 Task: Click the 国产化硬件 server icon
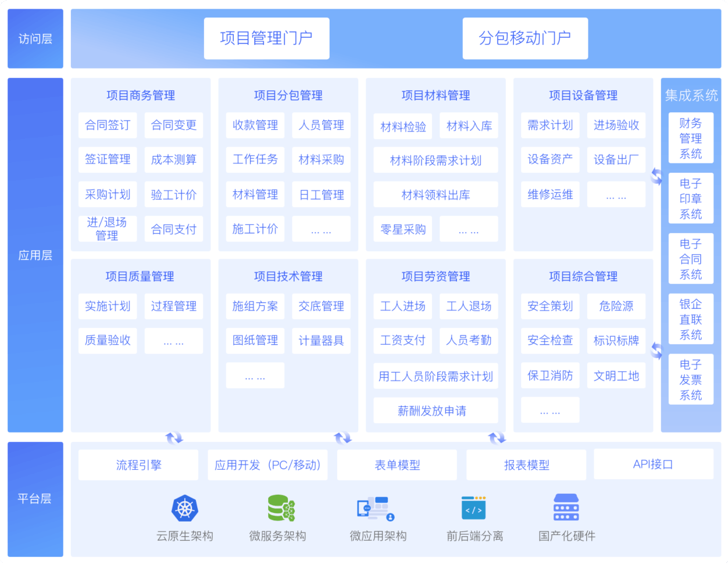(566, 508)
